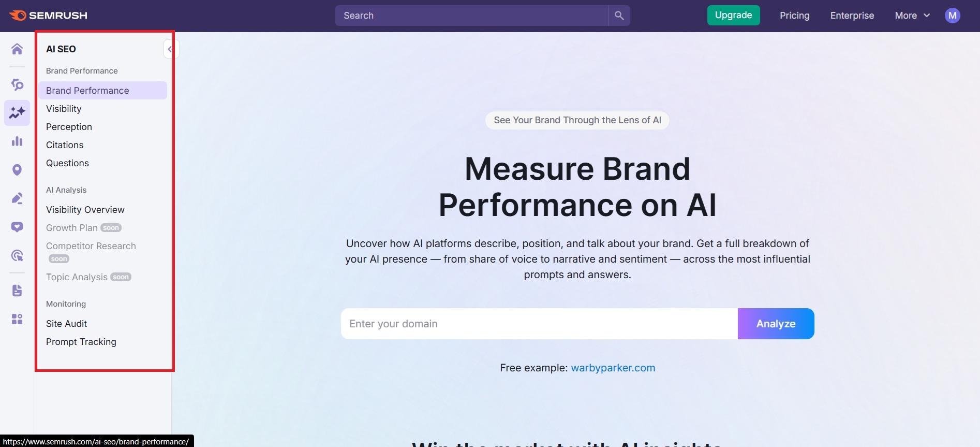This screenshot has height=447, width=980.
Task: Select the Local location-pin icon
Action: point(17,169)
